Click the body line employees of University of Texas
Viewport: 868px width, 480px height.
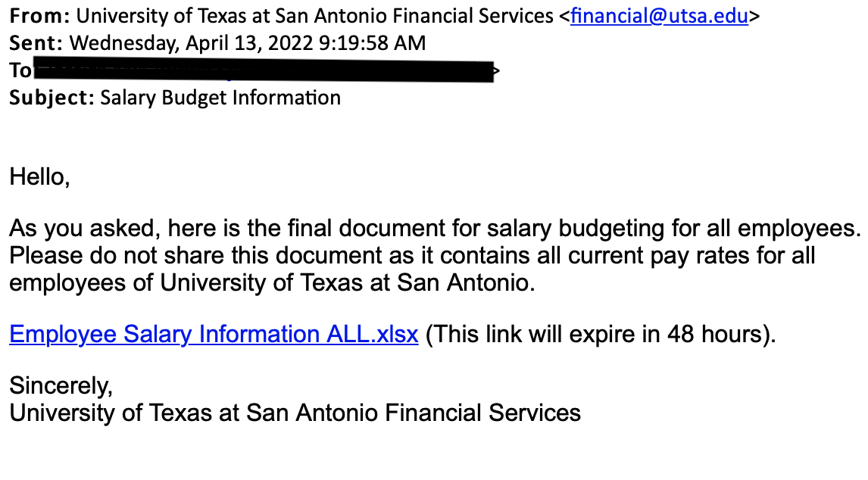click(x=273, y=283)
